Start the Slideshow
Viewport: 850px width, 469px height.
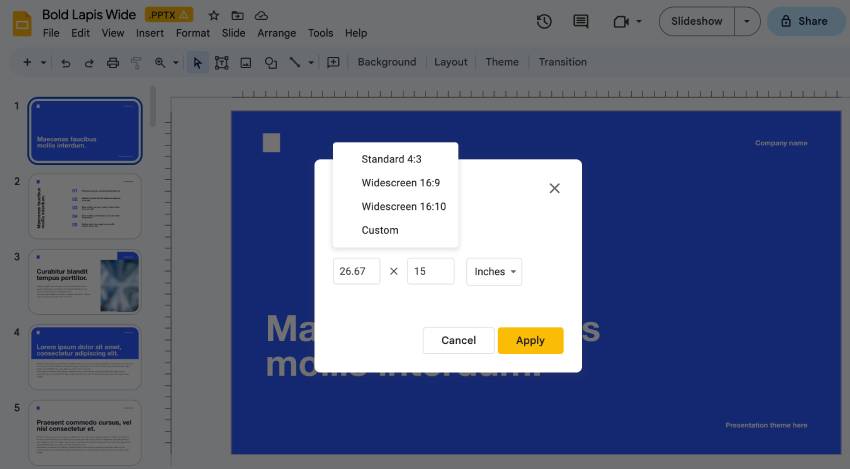tap(697, 21)
